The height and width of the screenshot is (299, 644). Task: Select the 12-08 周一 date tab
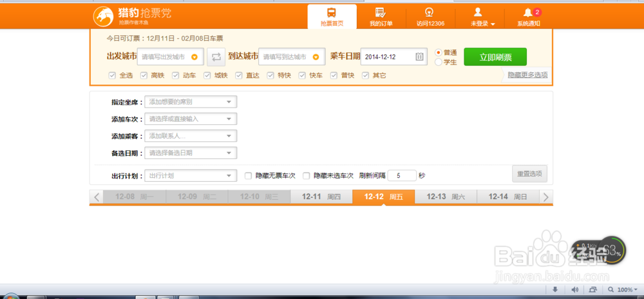pyautogui.click(x=135, y=197)
